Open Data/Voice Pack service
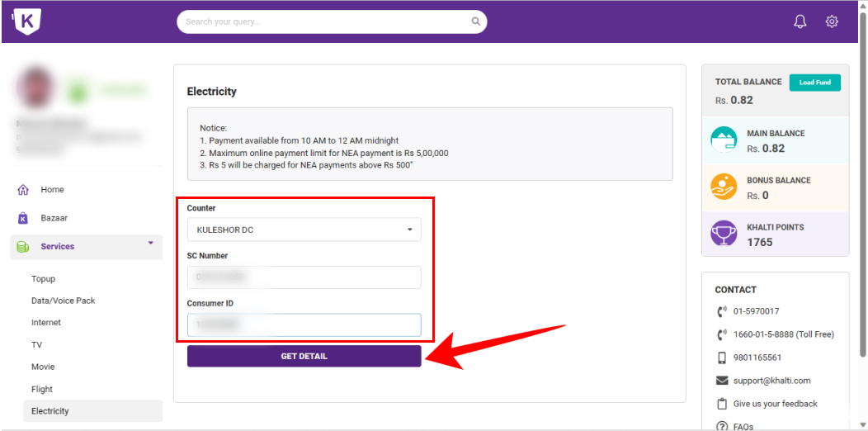This screenshot has height=431, width=868. [63, 301]
